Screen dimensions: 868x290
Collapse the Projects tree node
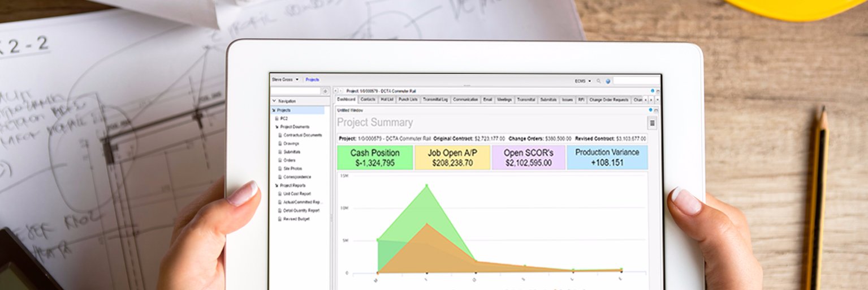point(274,110)
